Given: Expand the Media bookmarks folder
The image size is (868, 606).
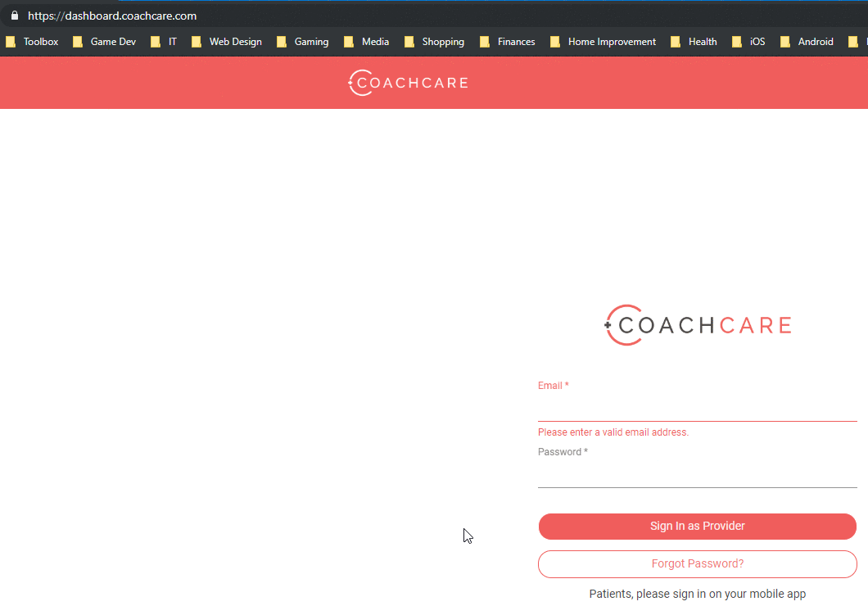Looking at the screenshot, I should 367,42.
